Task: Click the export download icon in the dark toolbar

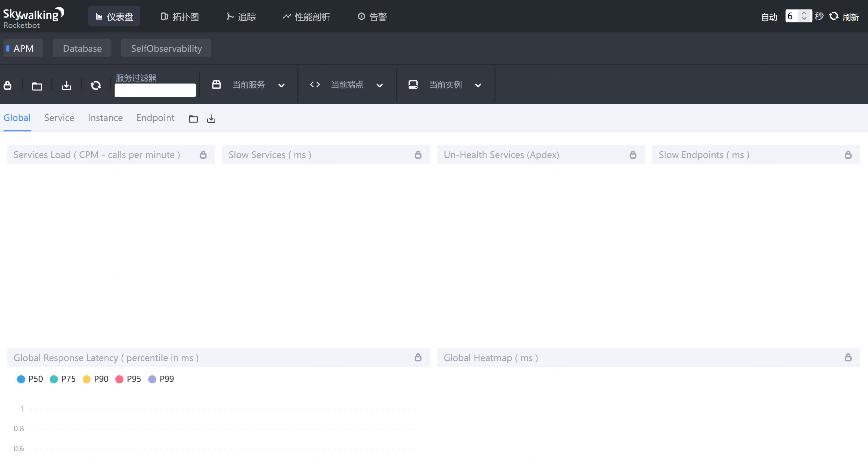Action: tap(66, 86)
